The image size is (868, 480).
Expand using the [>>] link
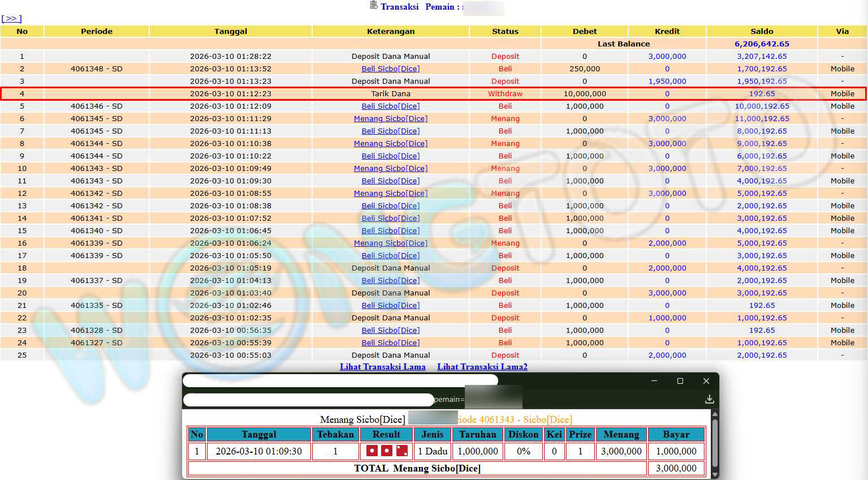pyautogui.click(x=11, y=19)
